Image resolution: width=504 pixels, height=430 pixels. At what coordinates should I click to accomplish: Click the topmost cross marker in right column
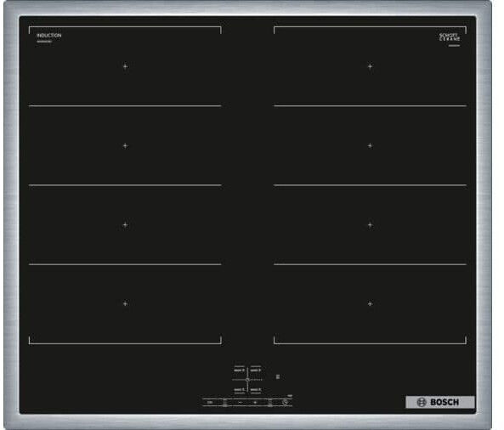pos(371,66)
